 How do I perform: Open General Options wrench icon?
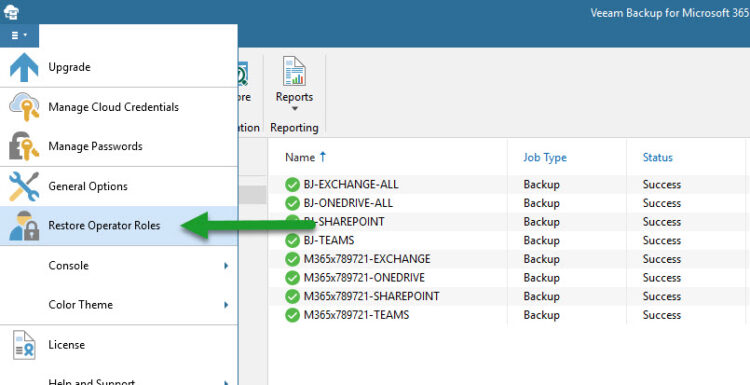pyautogui.click(x=24, y=186)
